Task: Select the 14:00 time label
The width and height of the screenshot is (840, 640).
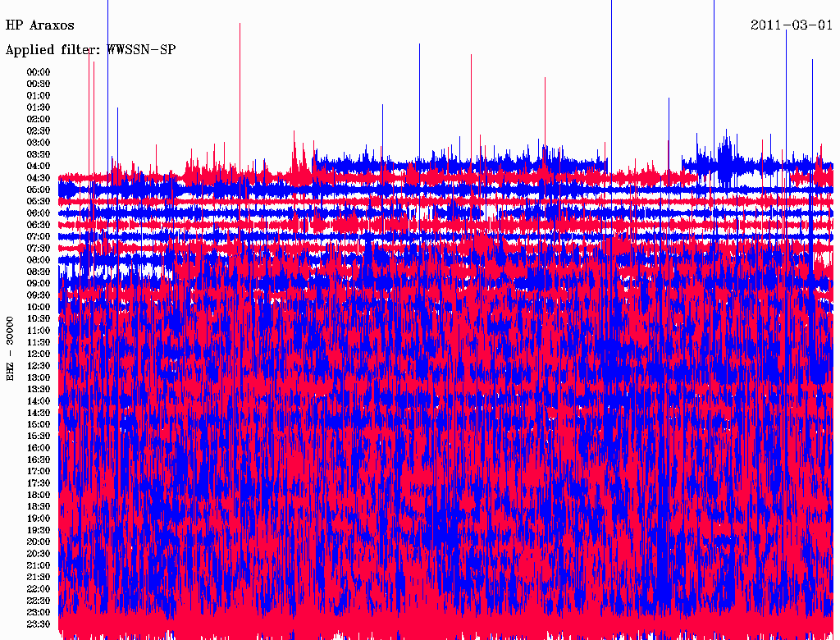Action: [x=39, y=401]
